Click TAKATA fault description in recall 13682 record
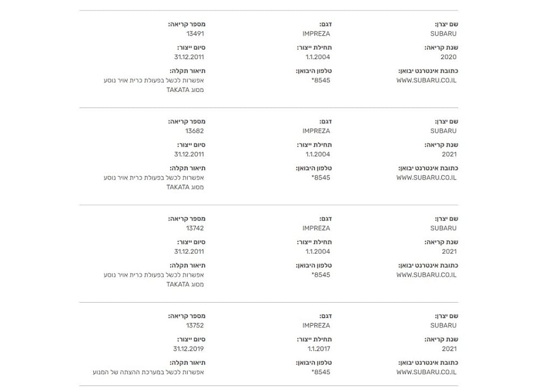Viewport: 553px width, 392px height. [x=154, y=183]
